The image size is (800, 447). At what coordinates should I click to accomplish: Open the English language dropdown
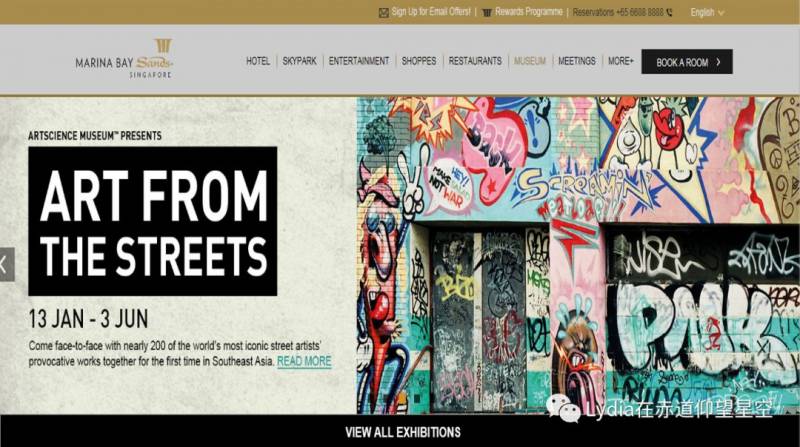(x=707, y=12)
